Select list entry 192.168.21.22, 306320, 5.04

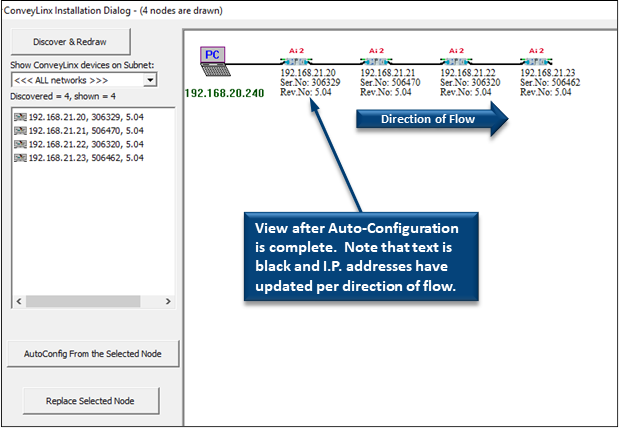(79, 144)
